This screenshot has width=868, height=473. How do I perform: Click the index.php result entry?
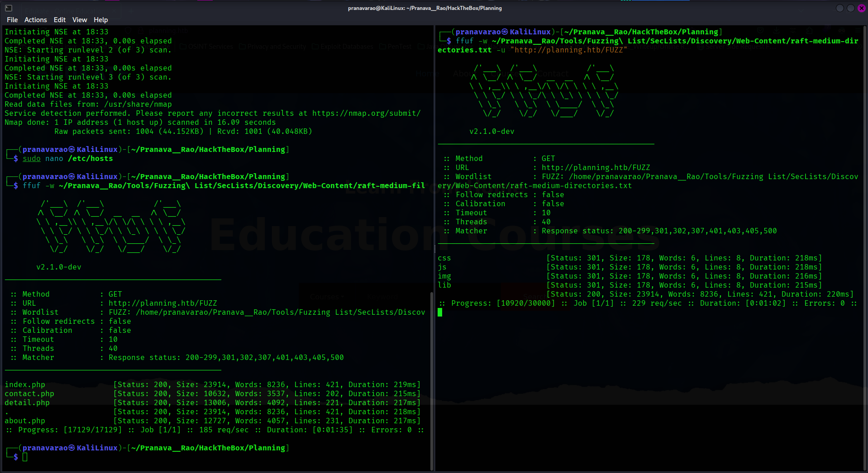pos(25,385)
